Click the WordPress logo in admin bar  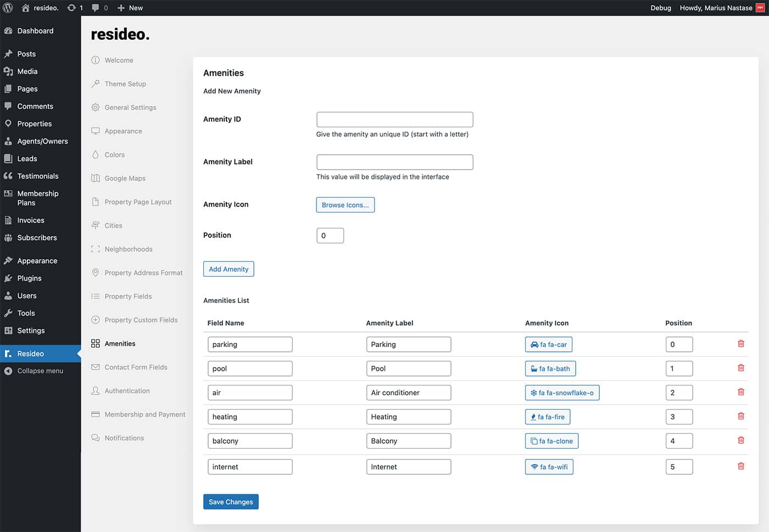click(8, 8)
